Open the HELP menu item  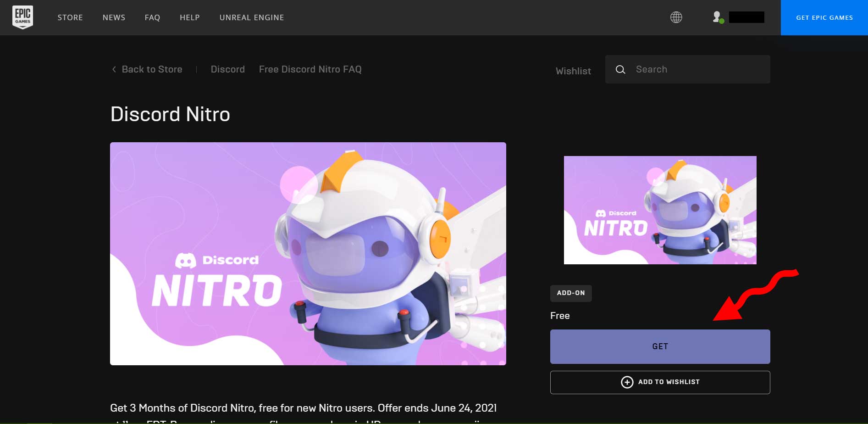(189, 17)
